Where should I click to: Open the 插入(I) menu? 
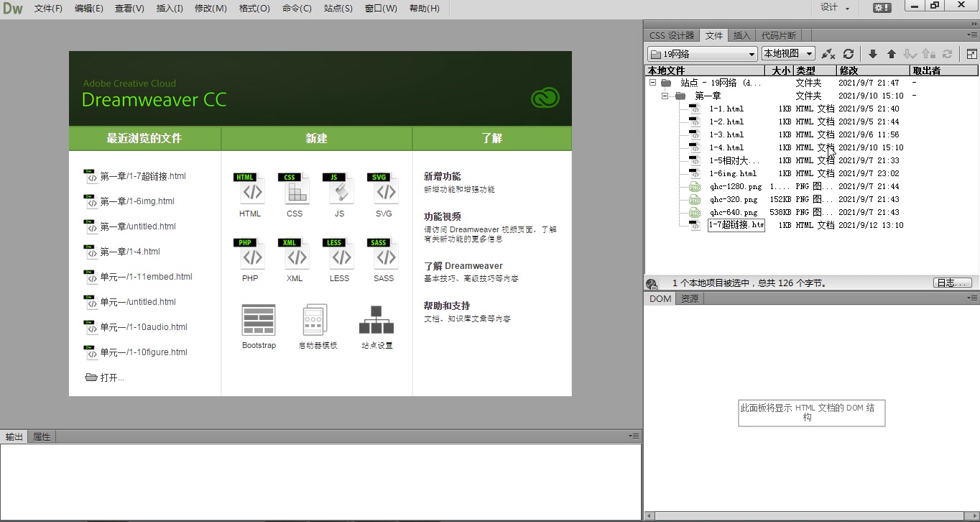[x=170, y=9]
